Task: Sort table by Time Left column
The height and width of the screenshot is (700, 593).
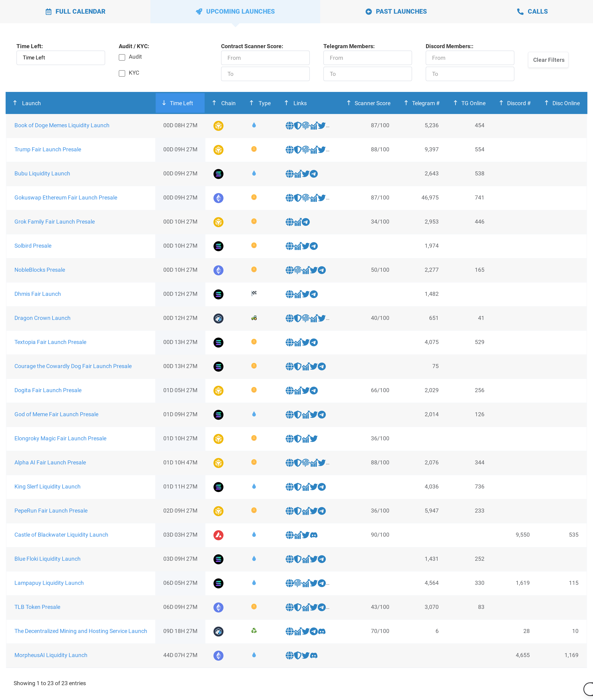Action: point(180,103)
